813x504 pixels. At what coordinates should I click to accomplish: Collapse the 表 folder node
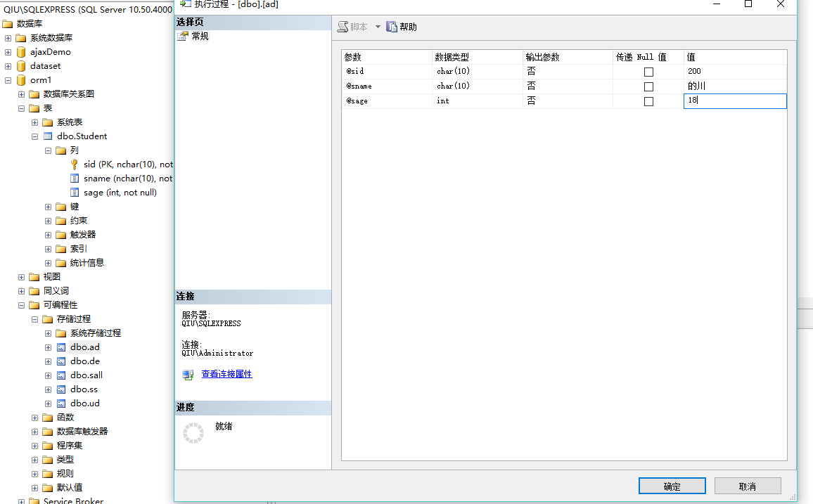pos(21,108)
